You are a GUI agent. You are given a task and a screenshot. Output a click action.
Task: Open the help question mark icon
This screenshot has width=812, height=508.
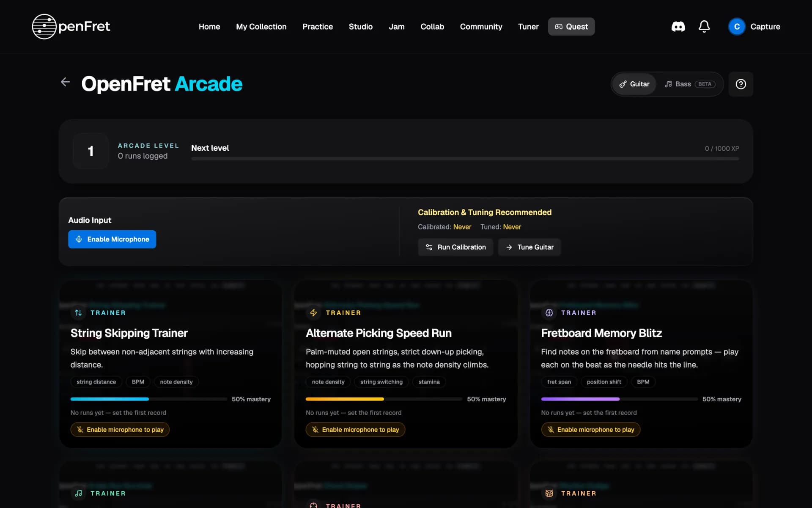point(741,84)
